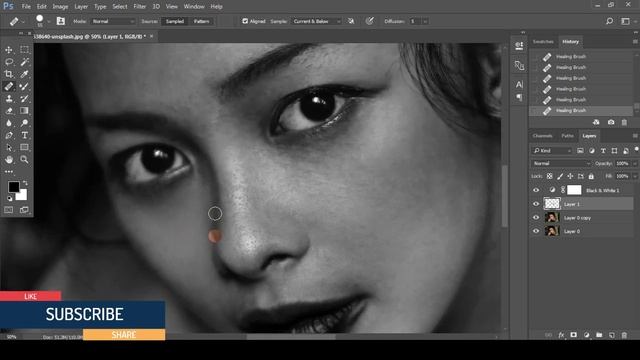The image size is (640, 360).
Task: Toggle filter for type layers
Action: click(x=603, y=151)
